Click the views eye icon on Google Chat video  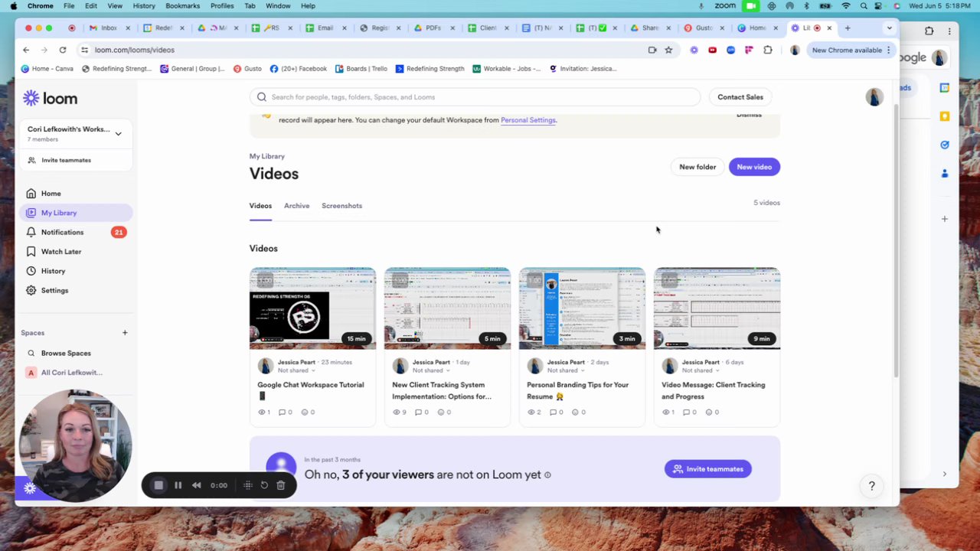point(261,412)
